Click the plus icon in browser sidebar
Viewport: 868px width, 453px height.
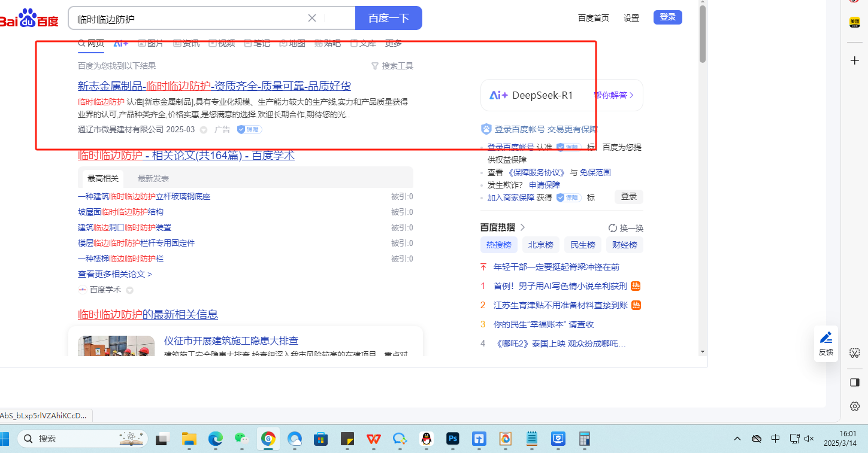[855, 60]
